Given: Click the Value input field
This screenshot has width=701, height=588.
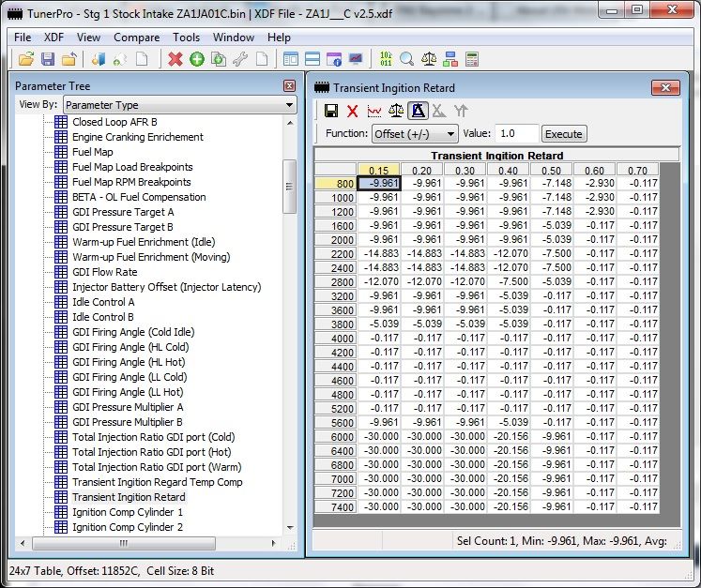Looking at the screenshot, I should [517, 134].
